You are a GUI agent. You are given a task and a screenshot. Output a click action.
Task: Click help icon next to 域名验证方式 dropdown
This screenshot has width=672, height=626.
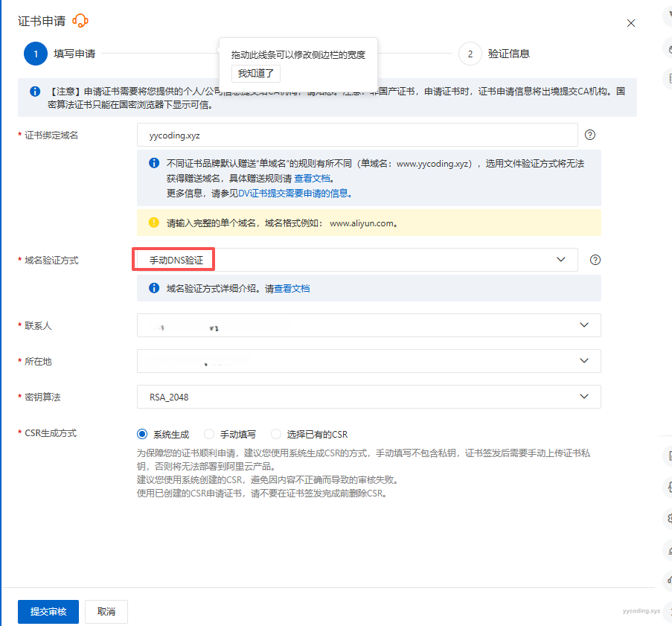(595, 260)
